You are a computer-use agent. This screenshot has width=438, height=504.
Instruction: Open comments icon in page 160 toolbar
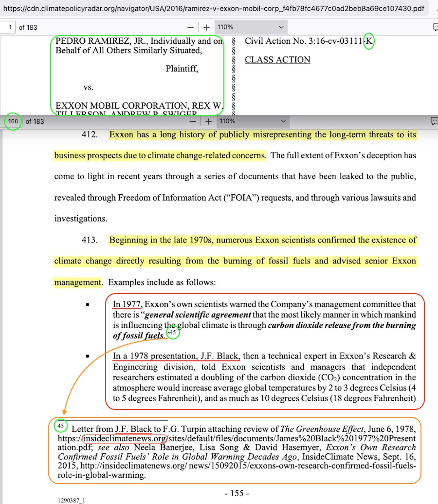(435, 121)
